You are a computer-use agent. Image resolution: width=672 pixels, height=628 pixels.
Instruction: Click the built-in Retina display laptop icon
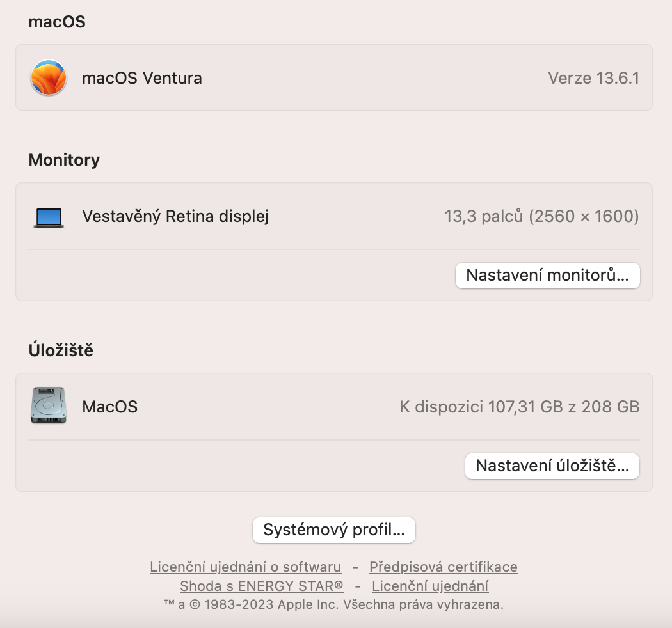tap(49, 217)
